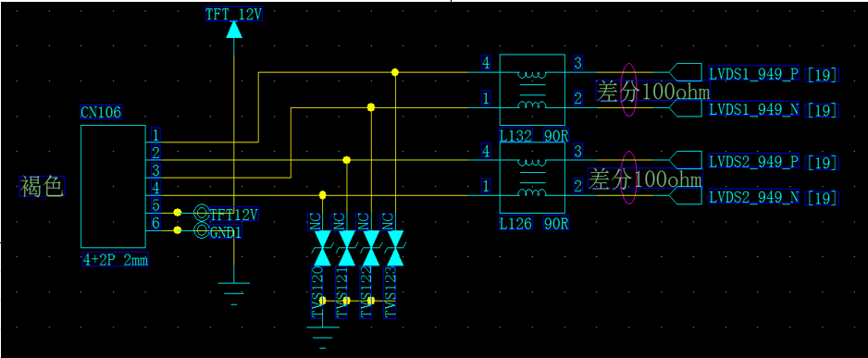Select the off-page connector for LVDS2_949_P

(685, 160)
